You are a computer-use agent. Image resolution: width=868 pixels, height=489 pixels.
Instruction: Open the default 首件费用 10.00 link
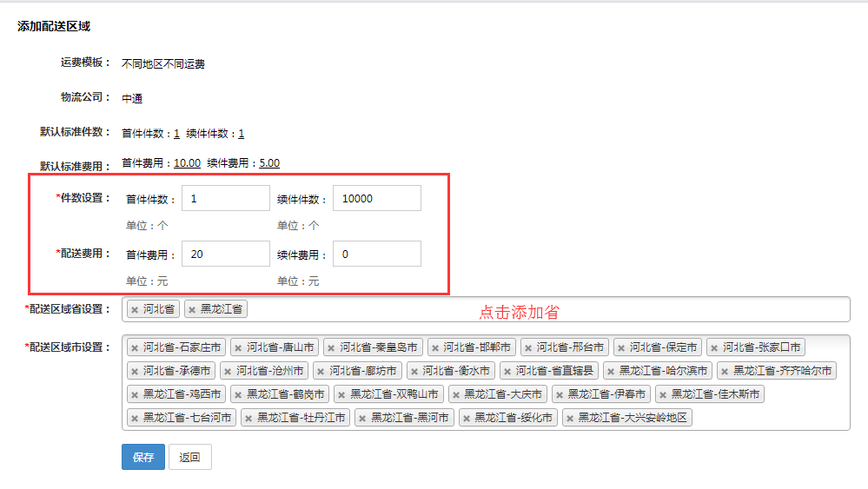(x=187, y=162)
